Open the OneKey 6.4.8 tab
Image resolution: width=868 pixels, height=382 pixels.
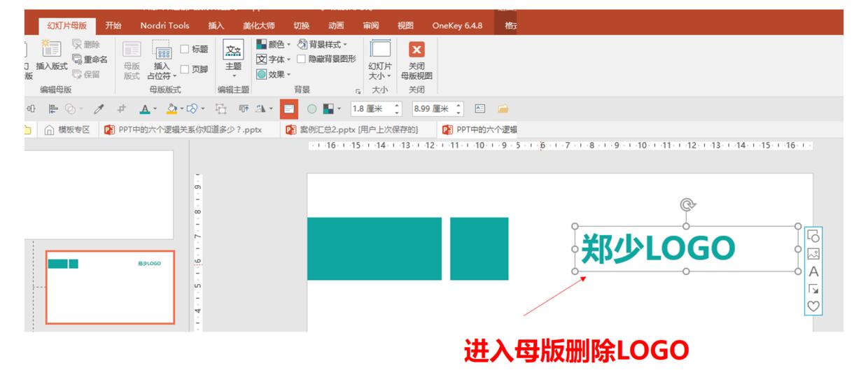pos(457,25)
